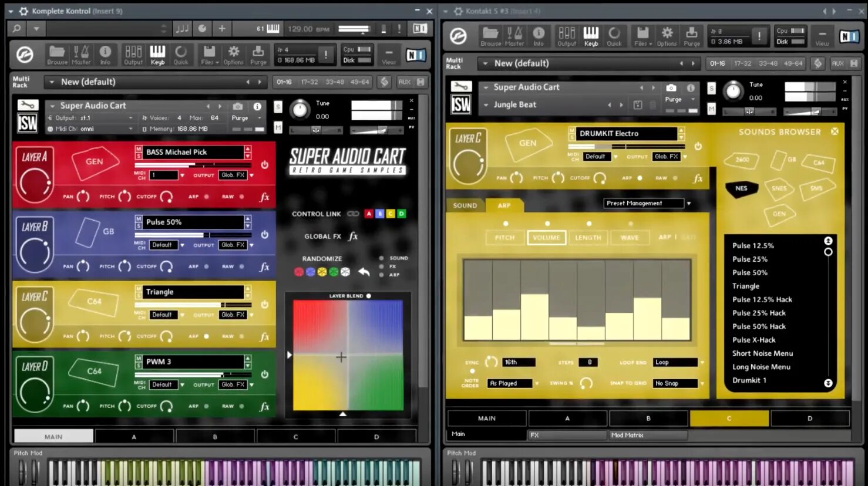
Task: Choose GEN source icon in Layer A
Action: pos(95,161)
